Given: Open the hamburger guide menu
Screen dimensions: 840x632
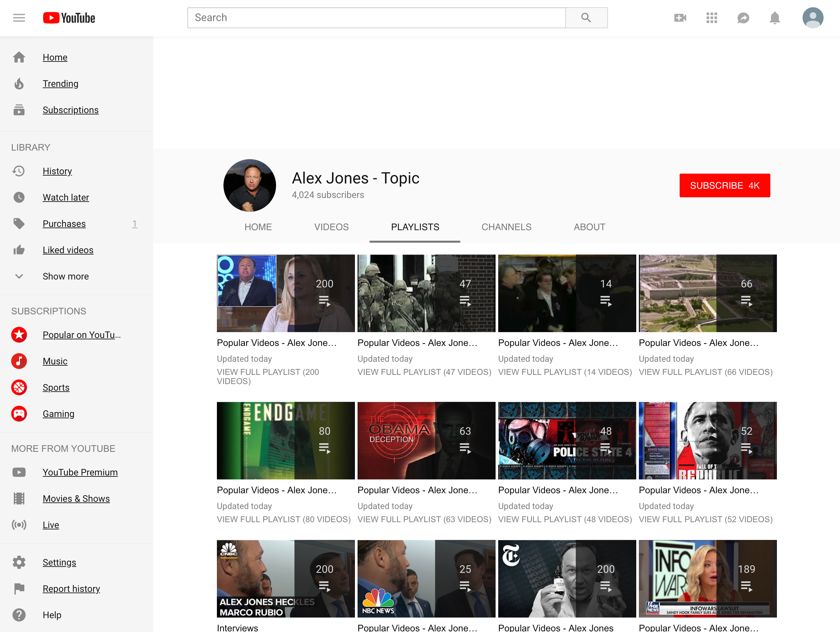Looking at the screenshot, I should (19, 18).
